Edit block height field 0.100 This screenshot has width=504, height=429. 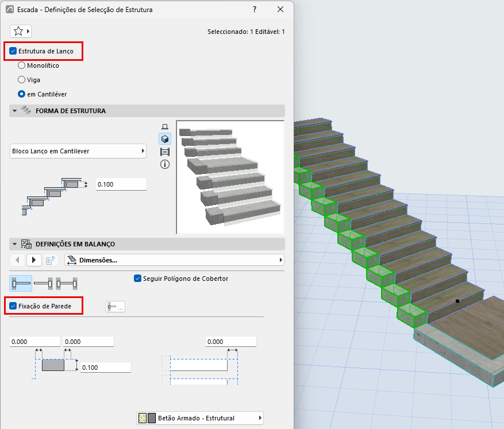click(106, 368)
